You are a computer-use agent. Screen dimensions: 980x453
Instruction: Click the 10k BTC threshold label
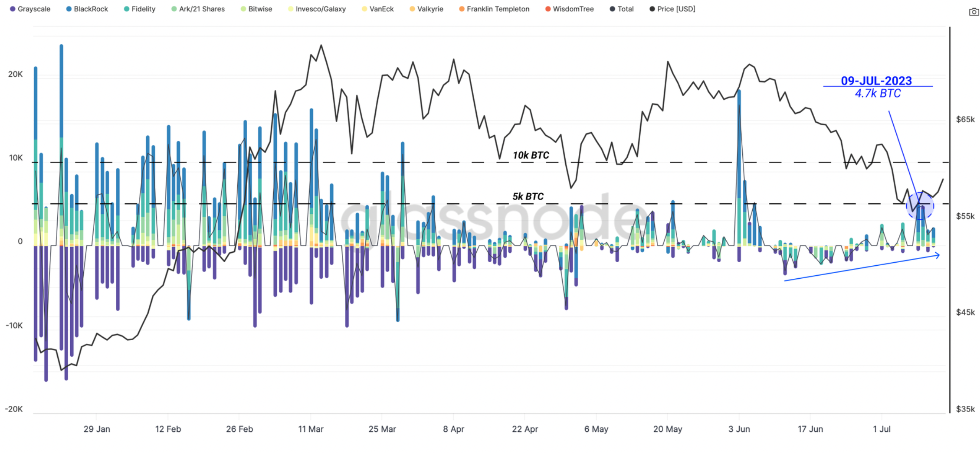[531, 155]
